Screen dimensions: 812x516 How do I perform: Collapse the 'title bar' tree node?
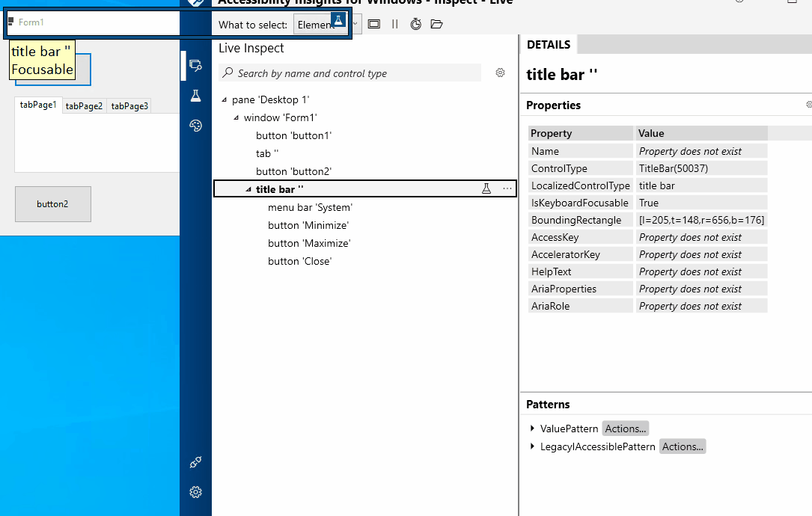[248, 188]
